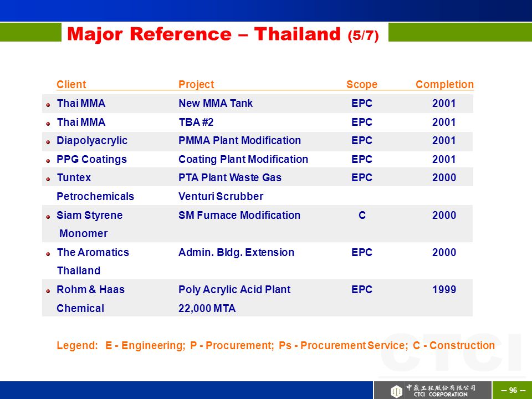Click the 'TBA #2' project cell

[x=196, y=122]
